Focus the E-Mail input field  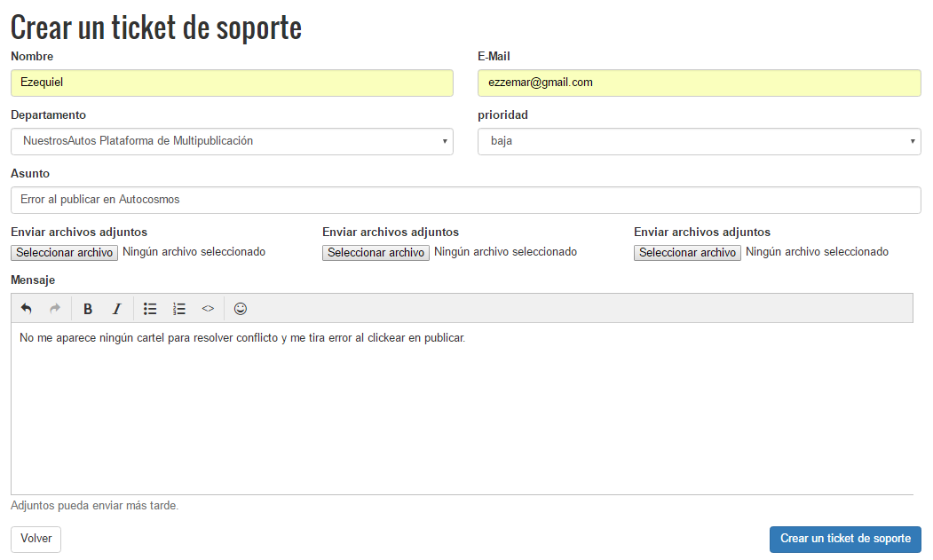click(x=699, y=83)
